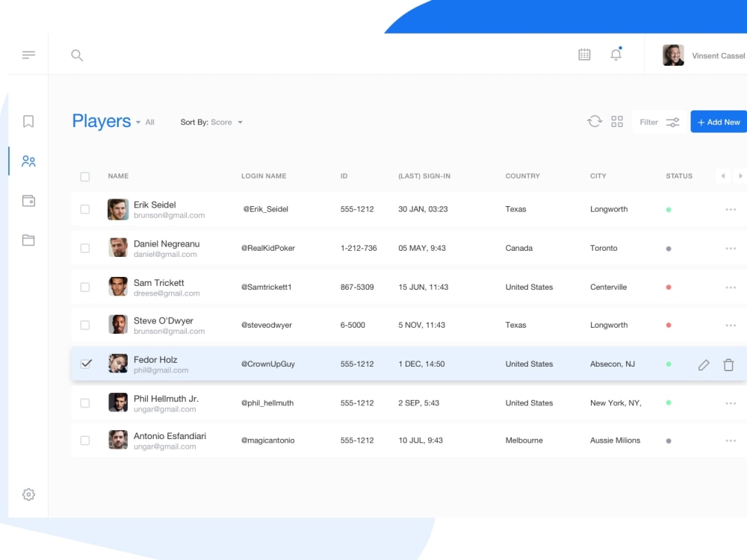Click ID 867-5309 cell
This screenshot has height=560, width=747.
[x=357, y=287]
